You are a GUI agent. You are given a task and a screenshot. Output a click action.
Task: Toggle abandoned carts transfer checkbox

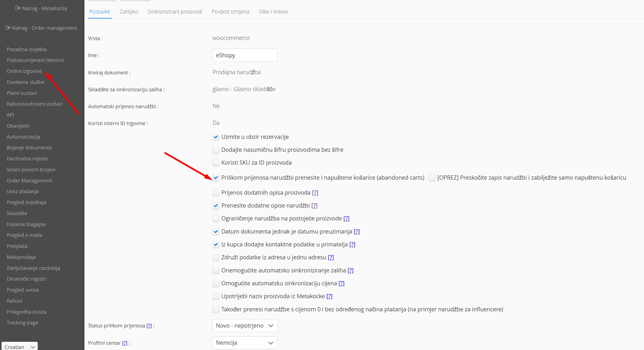click(216, 178)
